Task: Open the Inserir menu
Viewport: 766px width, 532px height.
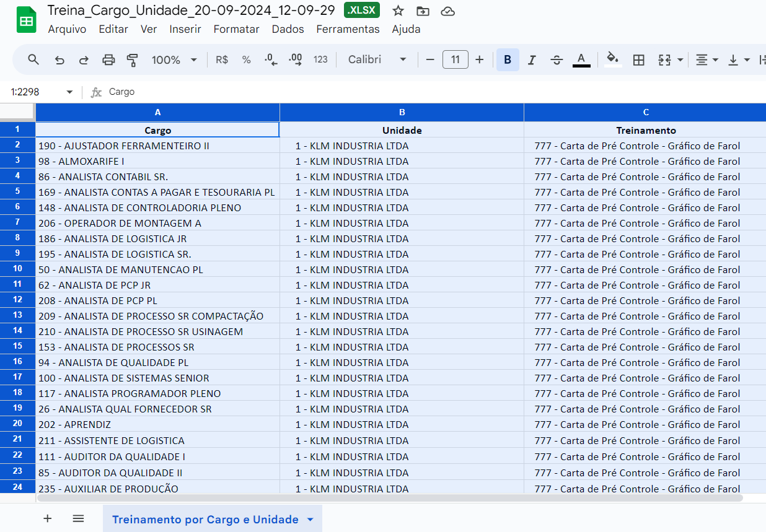Action: (185, 29)
